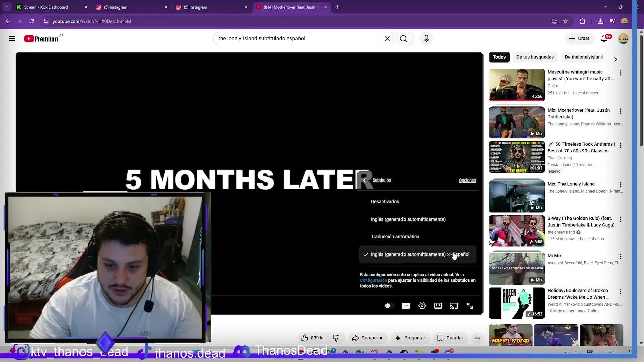Go to YouTube Premium home logo
This screenshot has width=644, height=362.
point(41,38)
